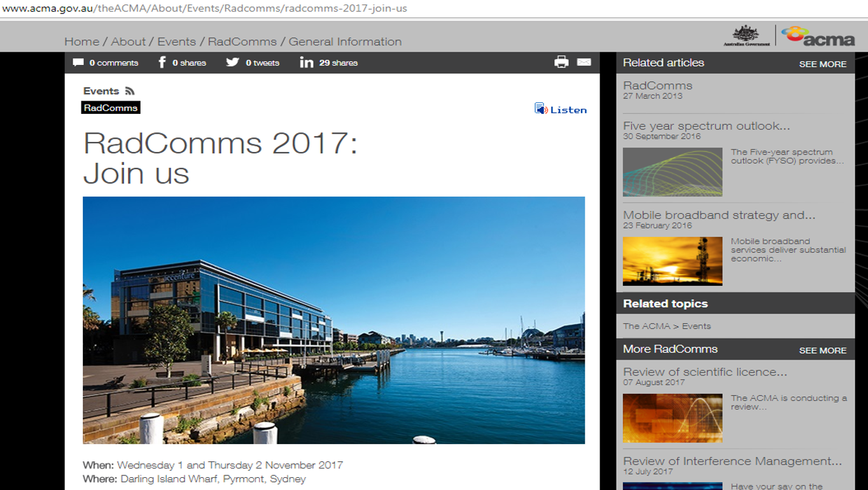This screenshot has width=868, height=490.
Task: Click the 0 tweets count text
Action: [x=263, y=63]
